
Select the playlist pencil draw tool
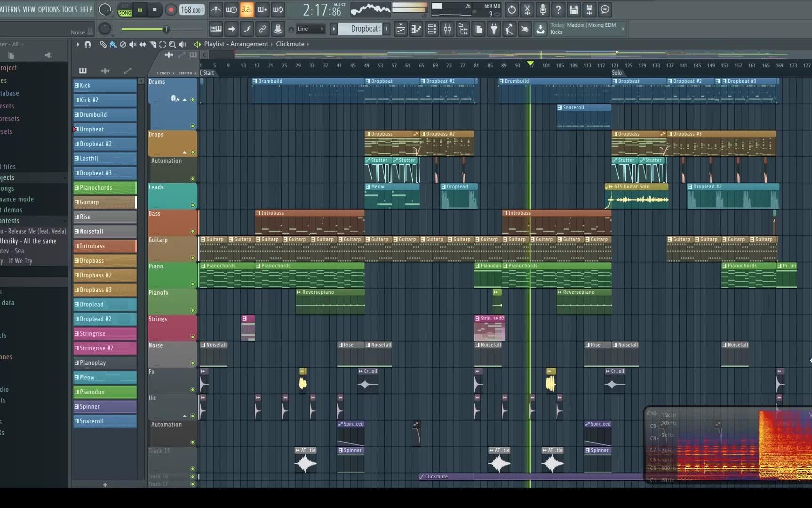pyautogui.click(x=103, y=44)
